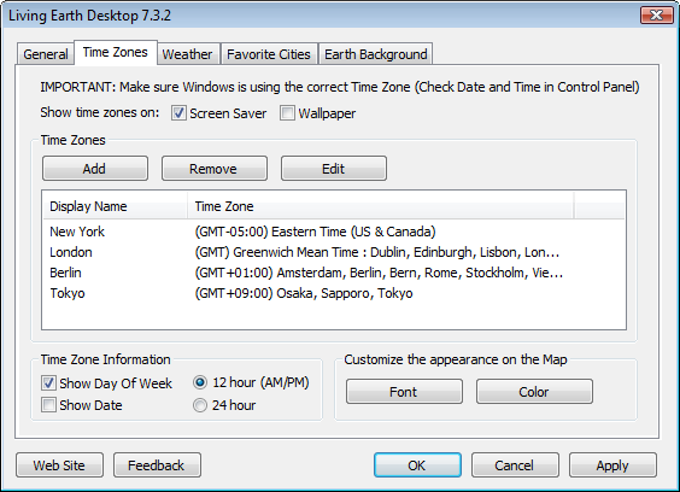Viewport: 680px width, 492px height.
Task: Switch to the General tab
Action: pos(46,54)
